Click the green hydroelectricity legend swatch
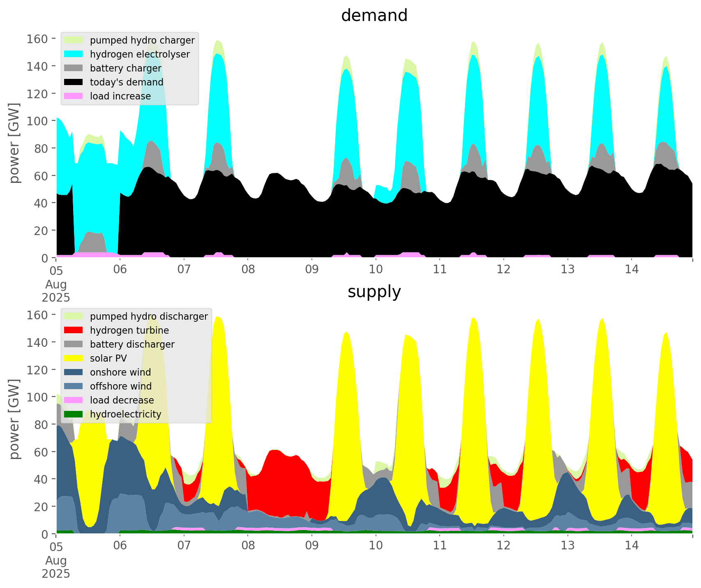This screenshot has height=588, width=701. pos(74,414)
